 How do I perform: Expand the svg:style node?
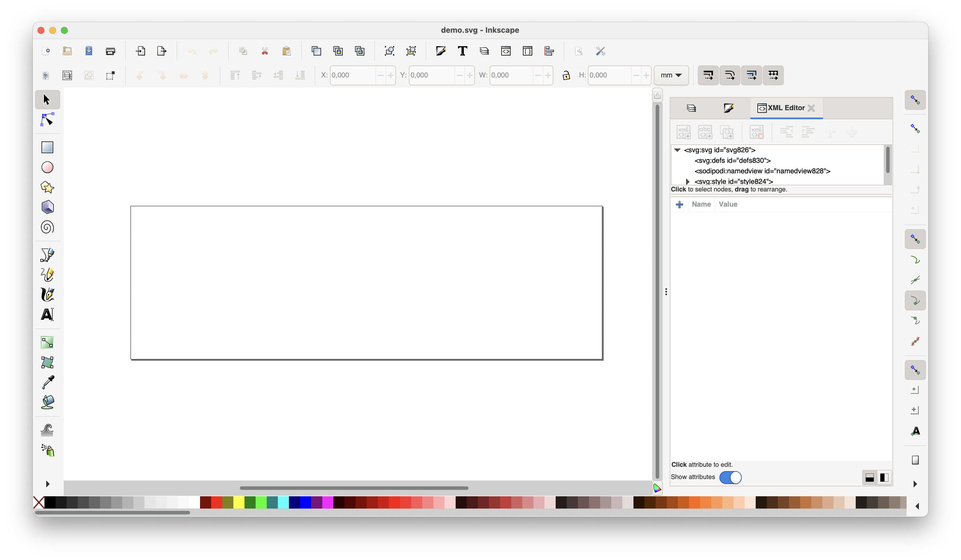688,182
